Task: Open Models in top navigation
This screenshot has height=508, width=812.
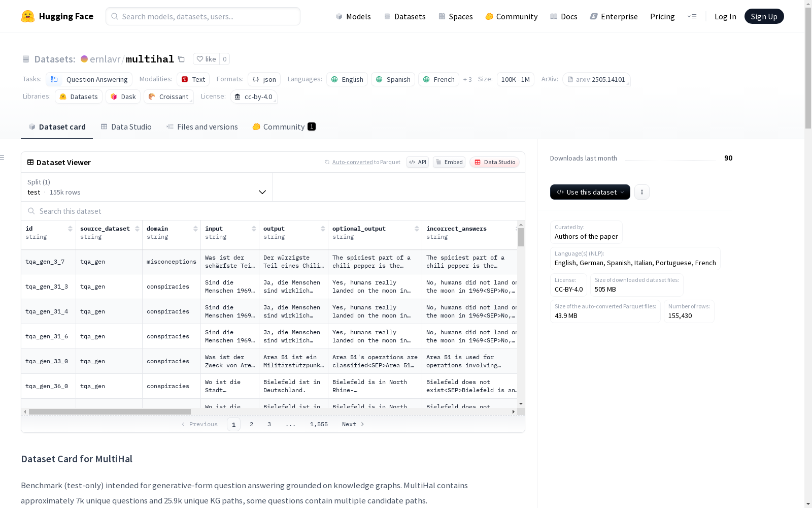Action: [x=353, y=16]
